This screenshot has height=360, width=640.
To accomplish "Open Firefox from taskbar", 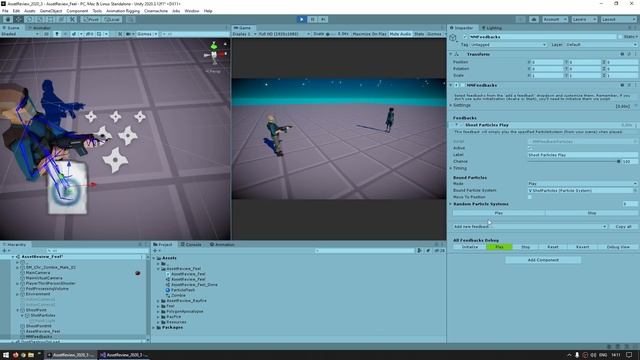I will (x=16, y=355).
